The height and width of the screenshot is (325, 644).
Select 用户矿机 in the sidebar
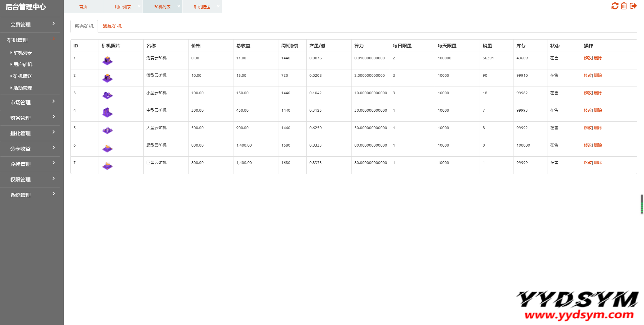pos(23,64)
